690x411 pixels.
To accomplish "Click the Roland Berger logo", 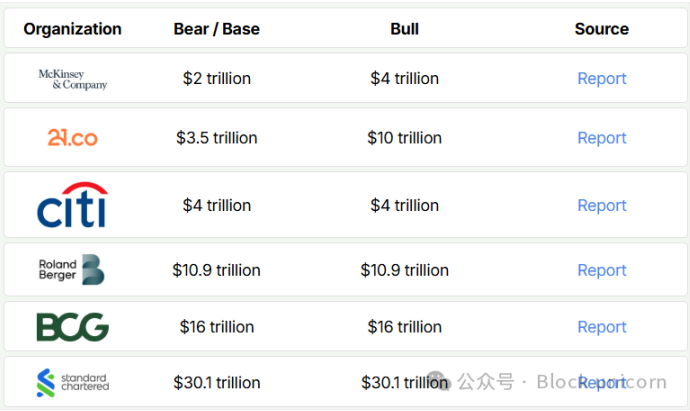I will coord(72,269).
